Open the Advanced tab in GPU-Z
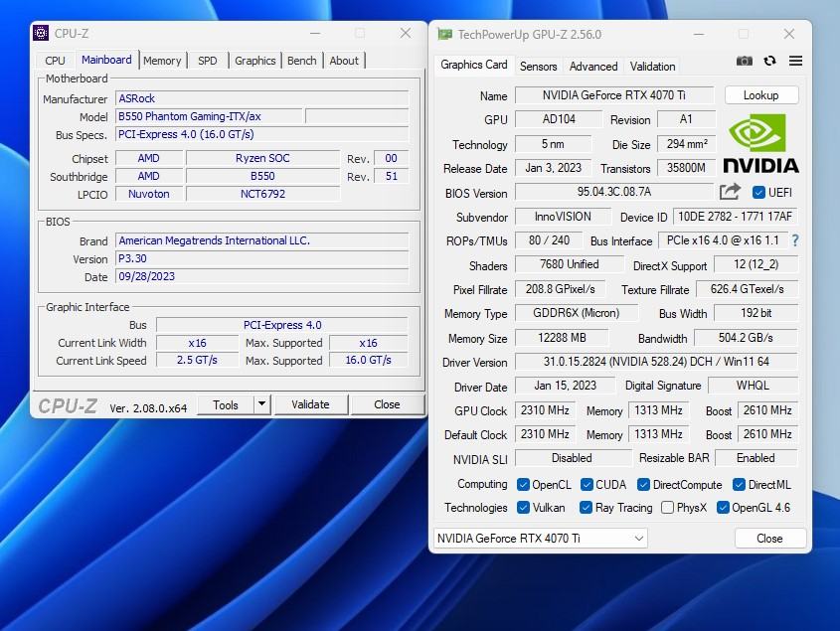Screen dimensions: 840x631 click(593, 67)
